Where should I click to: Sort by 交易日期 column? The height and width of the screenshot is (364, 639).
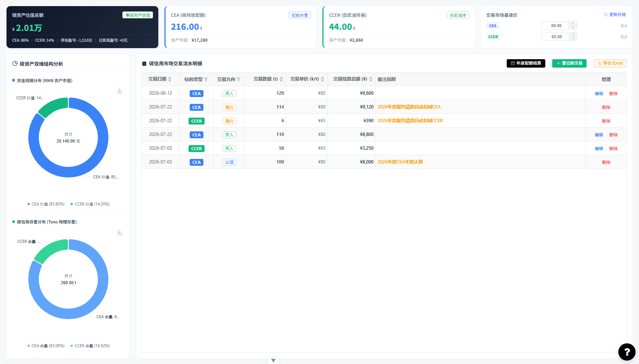coord(170,79)
